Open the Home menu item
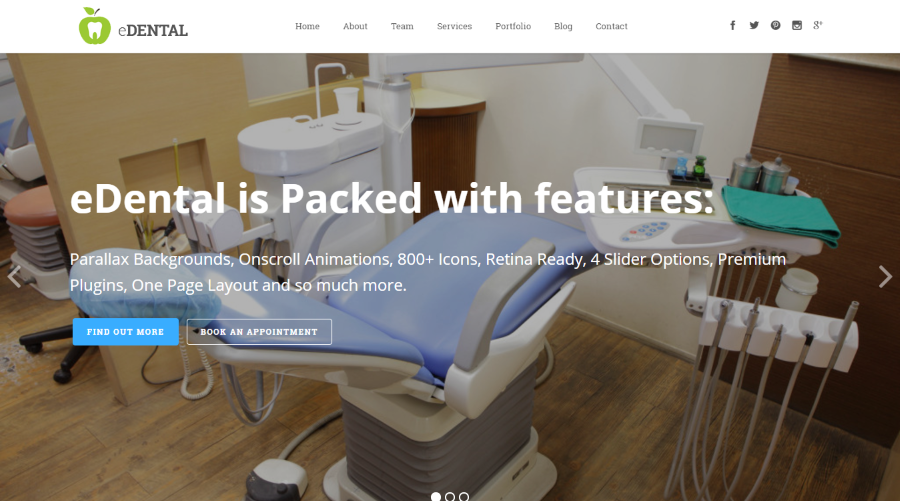This screenshot has width=900, height=501. [x=307, y=26]
